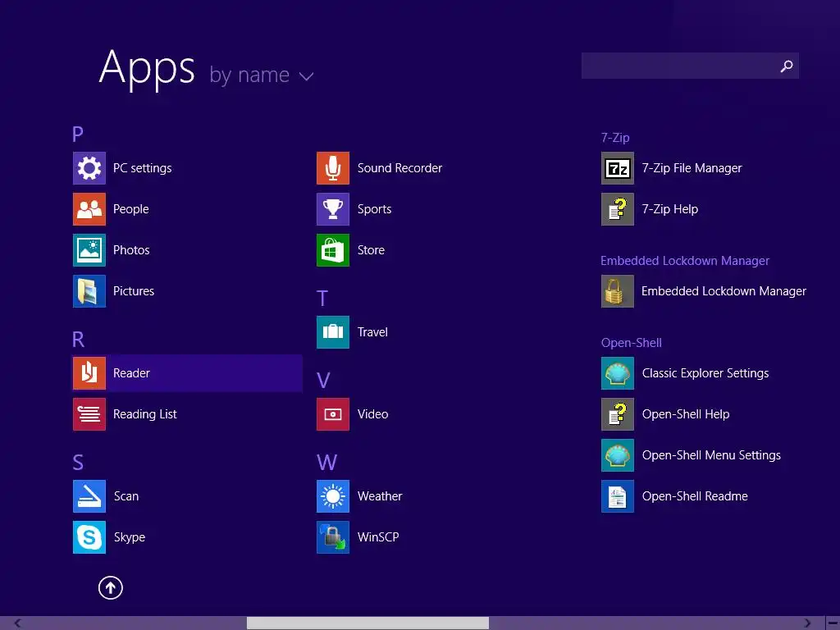Viewport: 840px width, 630px height.
Task: Click the 'Travel' label
Action: pyautogui.click(x=372, y=332)
